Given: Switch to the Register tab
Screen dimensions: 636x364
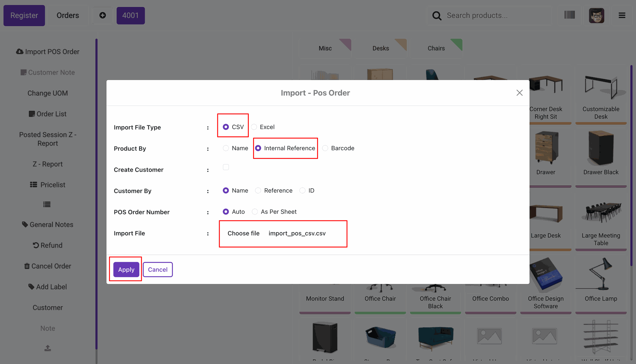Looking at the screenshot, I should click(x=24, y=15).
